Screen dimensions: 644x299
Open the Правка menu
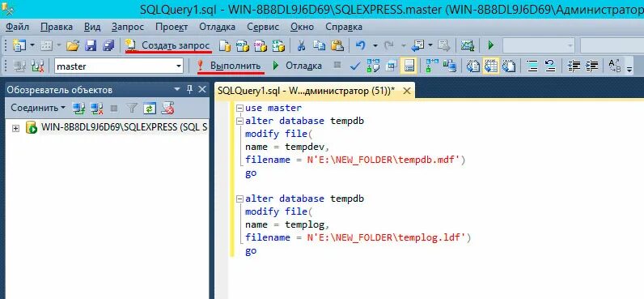pos(57,27)
